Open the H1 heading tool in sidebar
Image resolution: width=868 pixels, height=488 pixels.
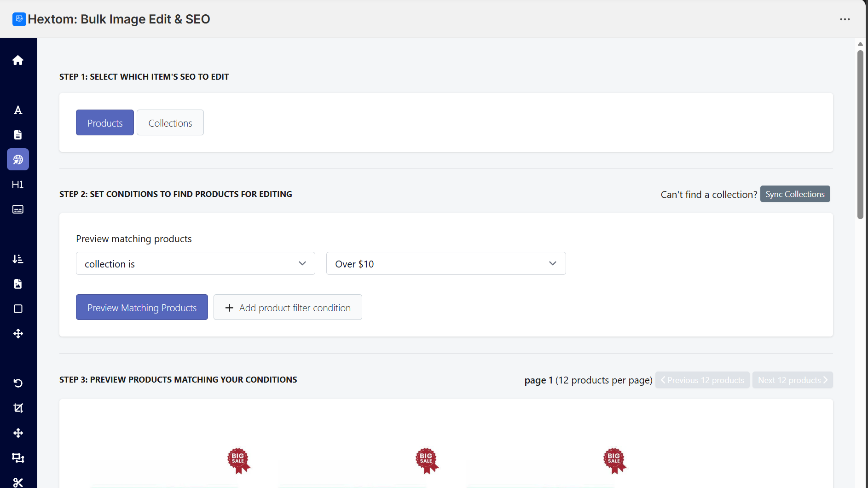(x=18, y=185)
